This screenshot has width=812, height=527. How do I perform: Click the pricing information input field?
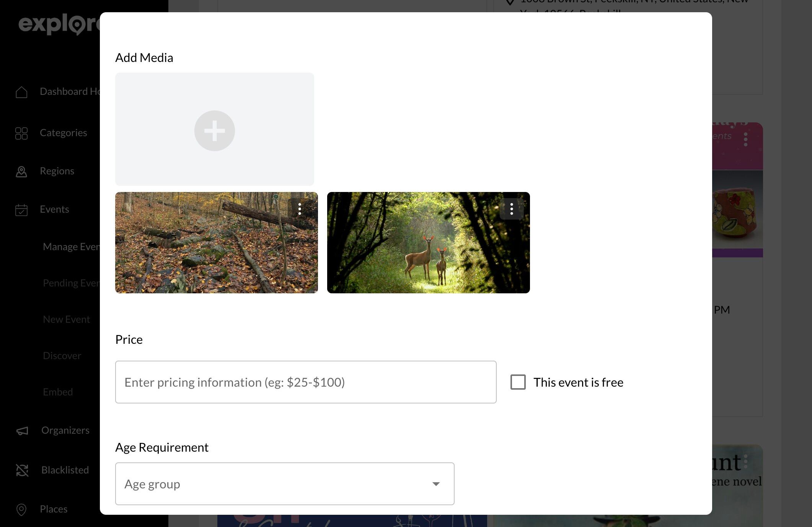[x=305, y=382]
